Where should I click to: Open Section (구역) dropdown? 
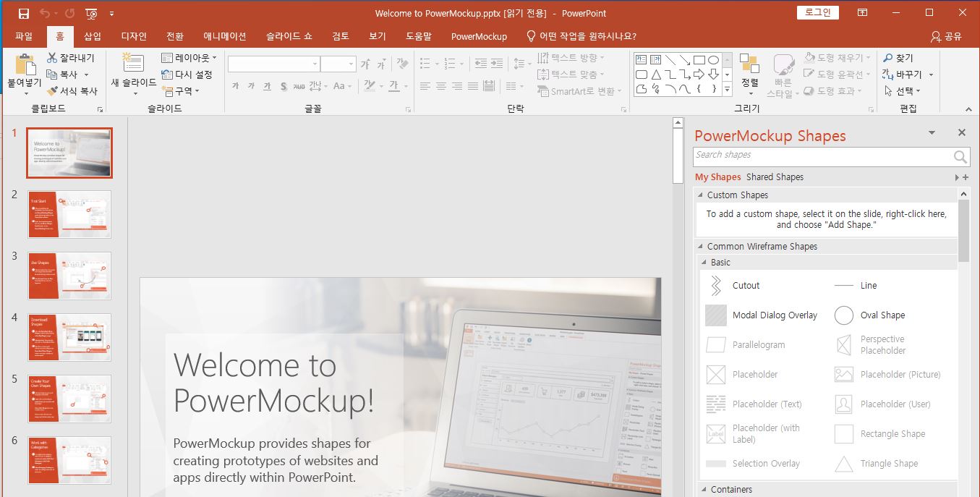coord(180,91)
